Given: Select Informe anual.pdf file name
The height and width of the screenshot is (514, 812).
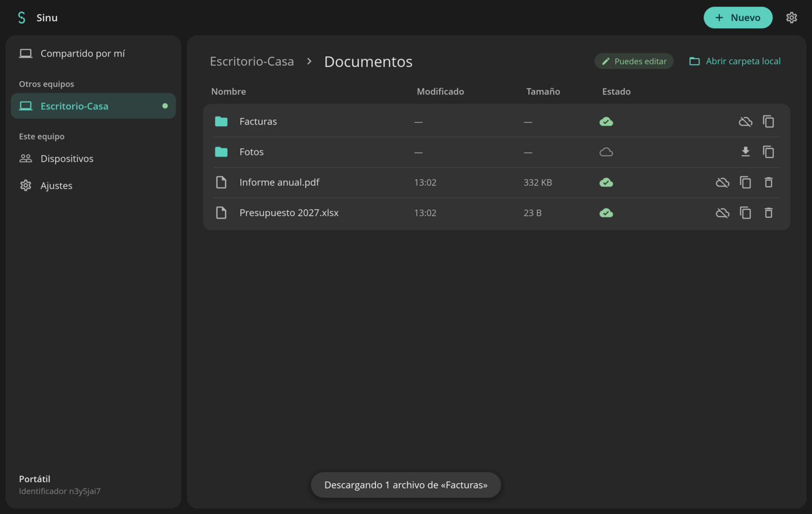Looking at the screenshot, I should click(279, 183).
